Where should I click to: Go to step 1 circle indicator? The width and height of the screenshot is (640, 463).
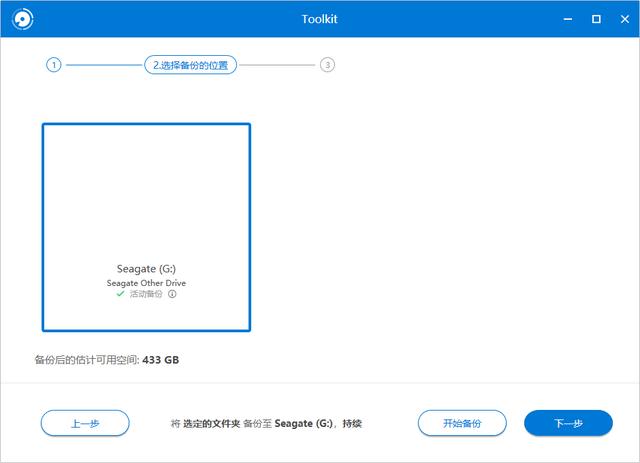pos(53,65)
